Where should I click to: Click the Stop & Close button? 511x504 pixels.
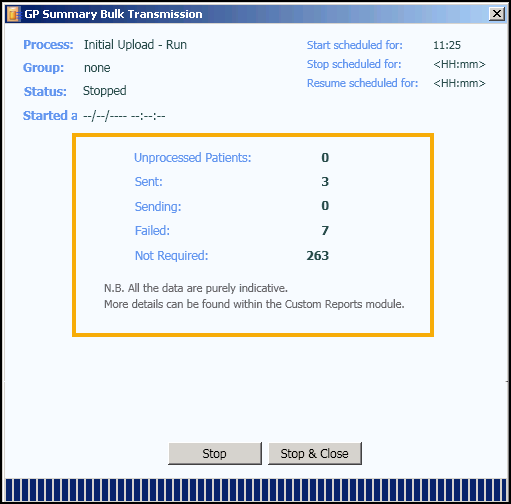[x=315, y=453]
